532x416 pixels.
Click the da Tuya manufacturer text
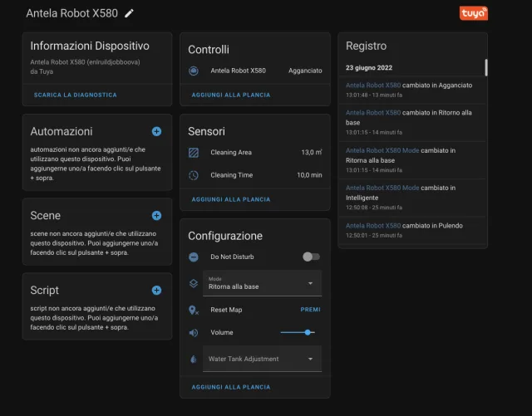(x=42, y=71)
